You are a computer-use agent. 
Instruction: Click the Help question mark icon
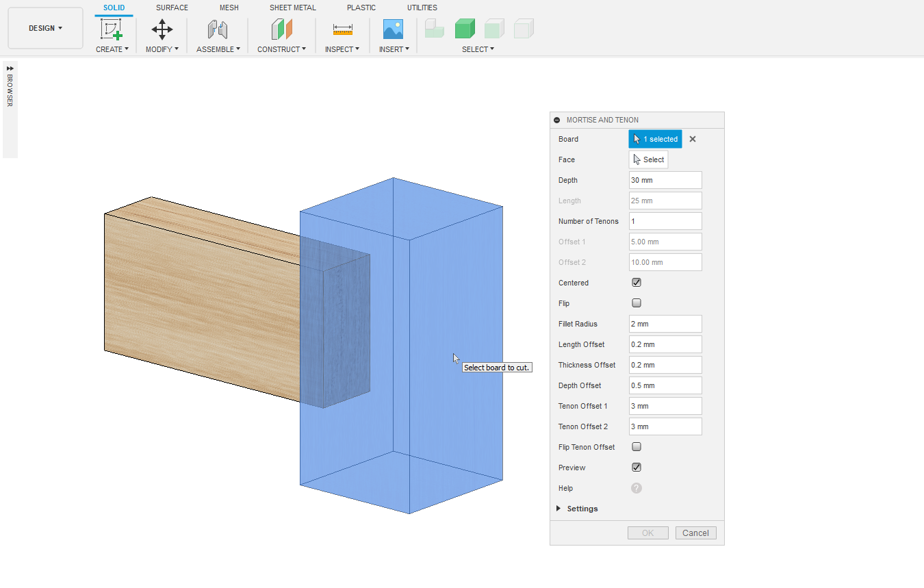[x=637, y=488]
